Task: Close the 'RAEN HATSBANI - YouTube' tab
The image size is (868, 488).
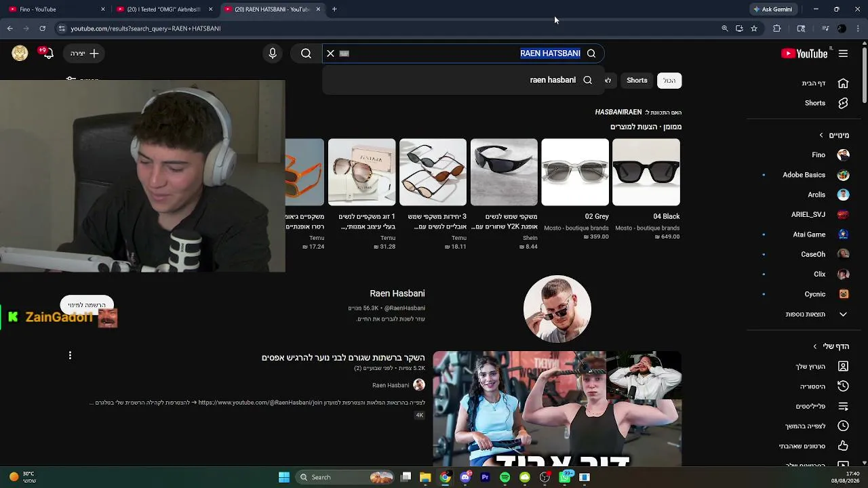Action: [318, 9]
